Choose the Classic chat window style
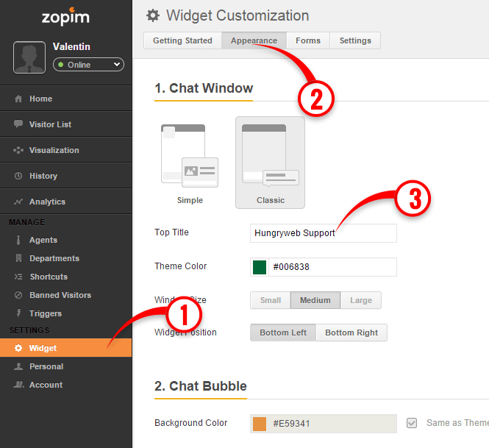489x448 pixels. pyautogui.click(x=270, y=162)
